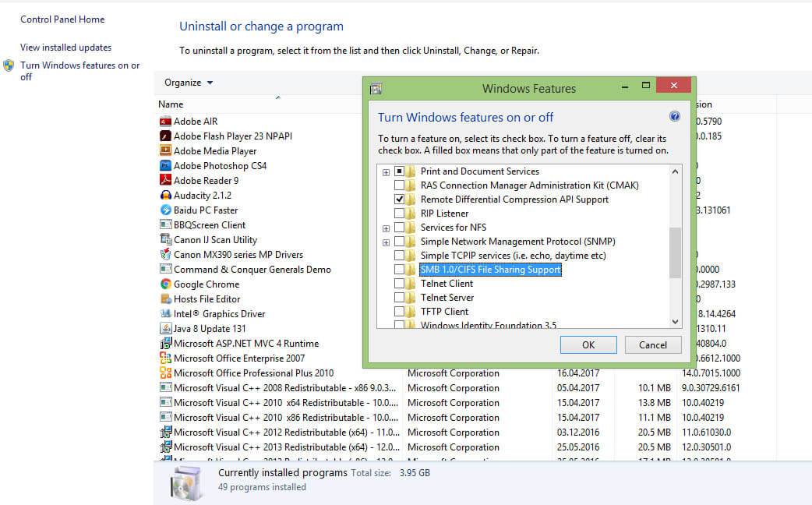Click the Canon IJ Scan Utility icon
Image resolution: width=812 pixels, height=505 pixels.
click(165, 240)
